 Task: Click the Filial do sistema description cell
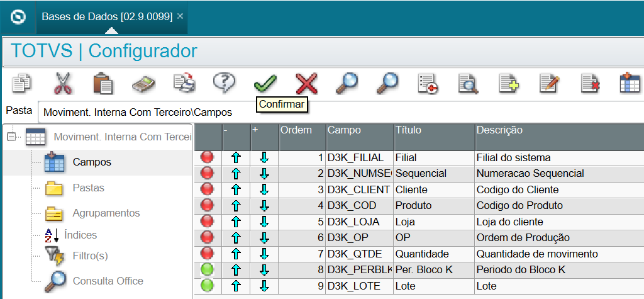tap(559, 158)
